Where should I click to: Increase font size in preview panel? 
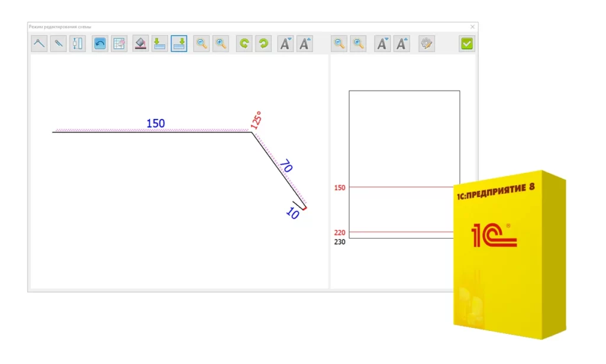click(x=402, y=43)
